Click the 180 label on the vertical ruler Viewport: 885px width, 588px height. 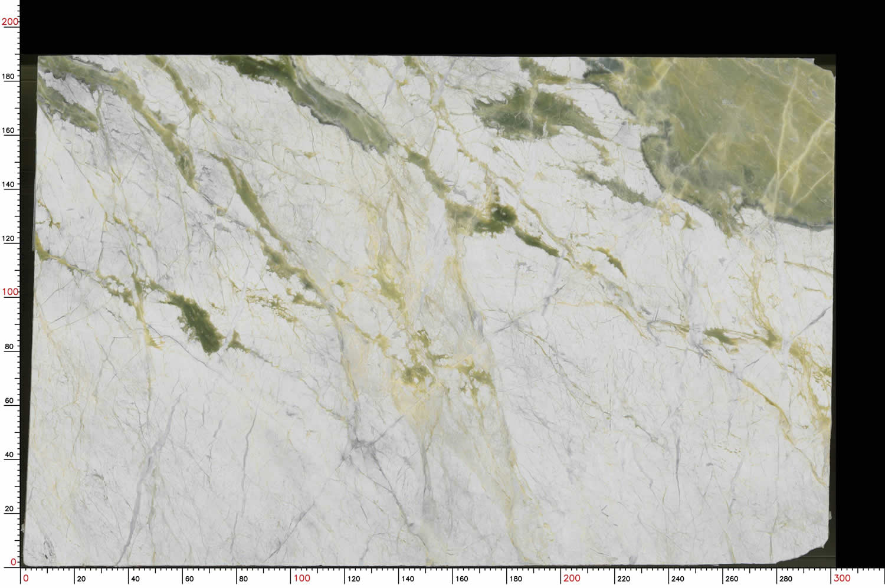tap(9, 76)
